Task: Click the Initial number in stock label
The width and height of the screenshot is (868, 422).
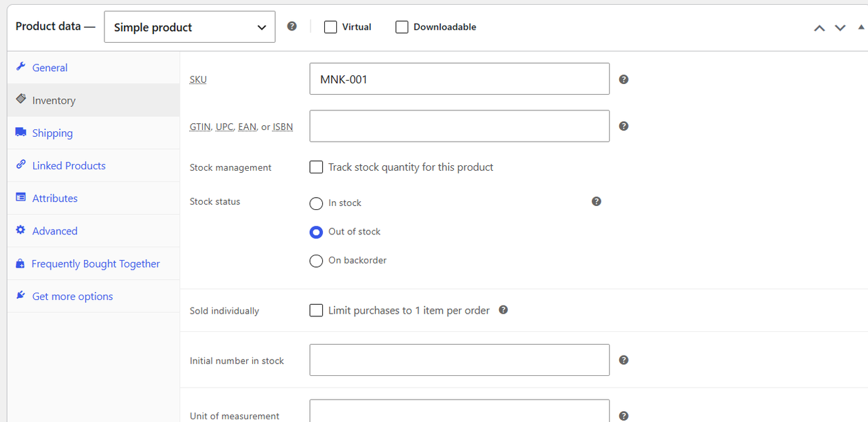Action: tap(237, 360)
